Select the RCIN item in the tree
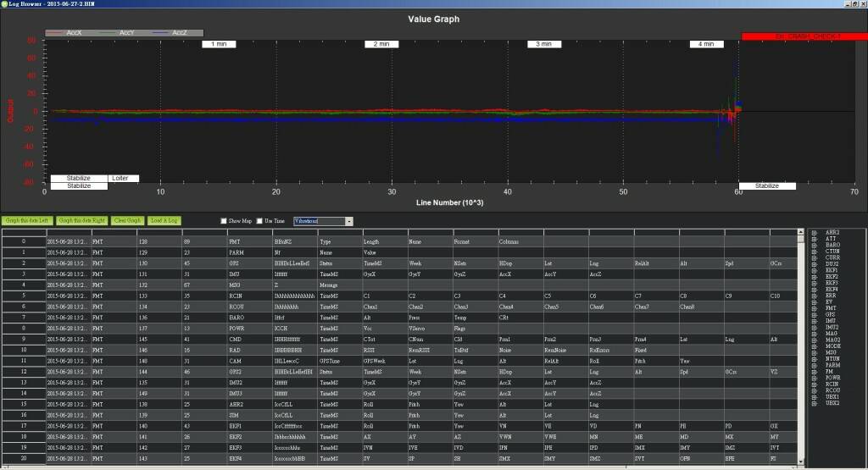Viewport: 868px width, 470px height. (x=832, y=384)
